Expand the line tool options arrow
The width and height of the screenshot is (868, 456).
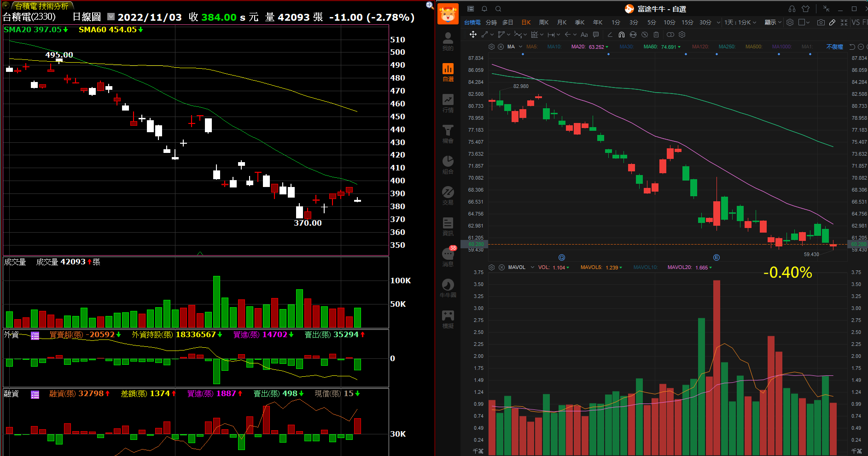click(492, 35)
